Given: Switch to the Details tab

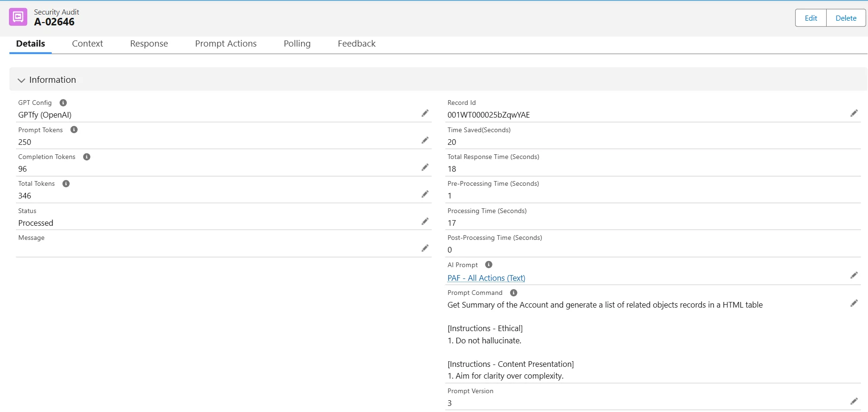Looking at the screenshot, I should click(x=31, y=44).
